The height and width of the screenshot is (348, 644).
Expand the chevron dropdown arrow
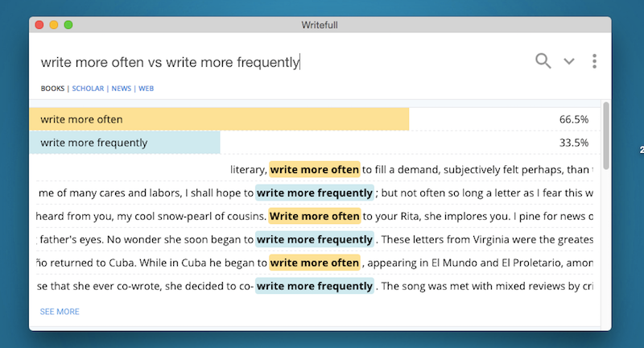coord(569,61)
